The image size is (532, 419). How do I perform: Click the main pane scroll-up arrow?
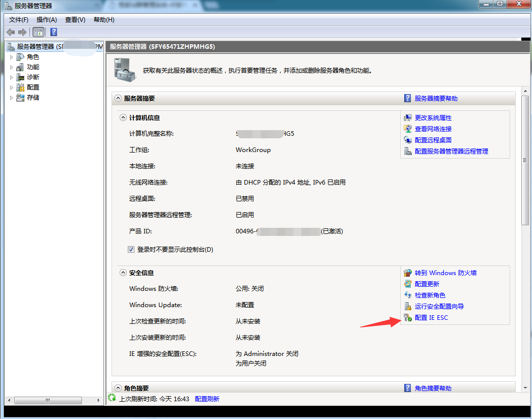point(525,91)
